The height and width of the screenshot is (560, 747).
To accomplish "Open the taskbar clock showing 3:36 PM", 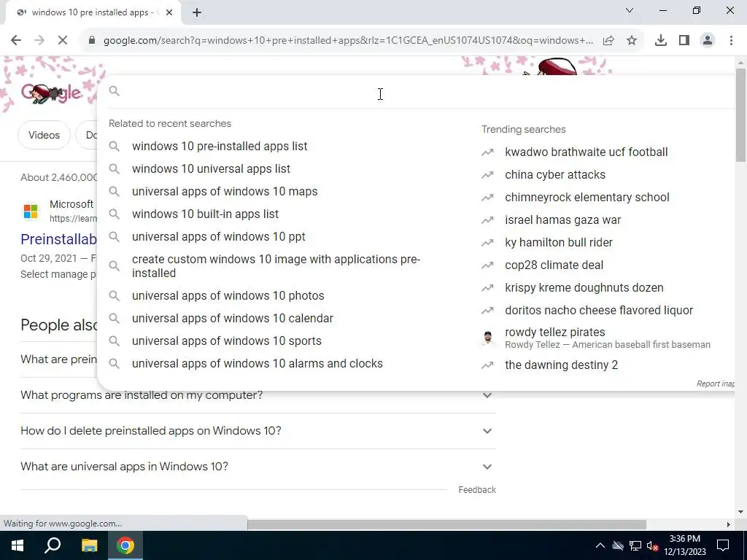I will (x=684, y=545).
